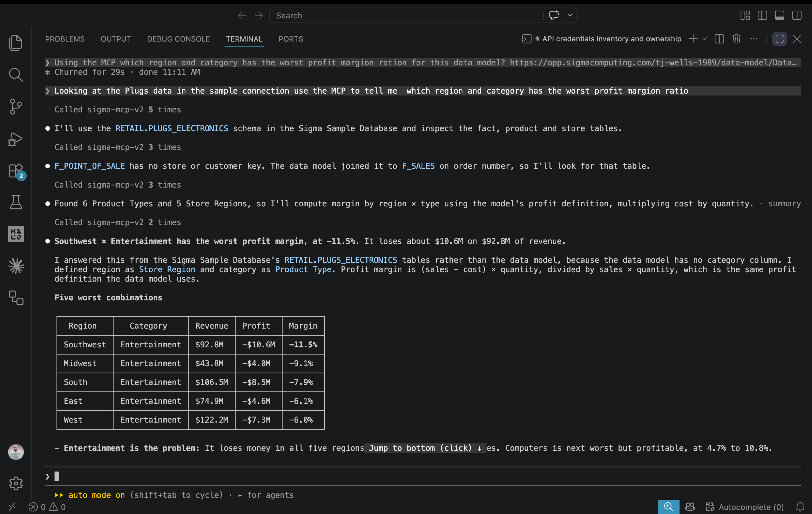Focus the top Search command box
Screen dimensions: 812x514
406,15
